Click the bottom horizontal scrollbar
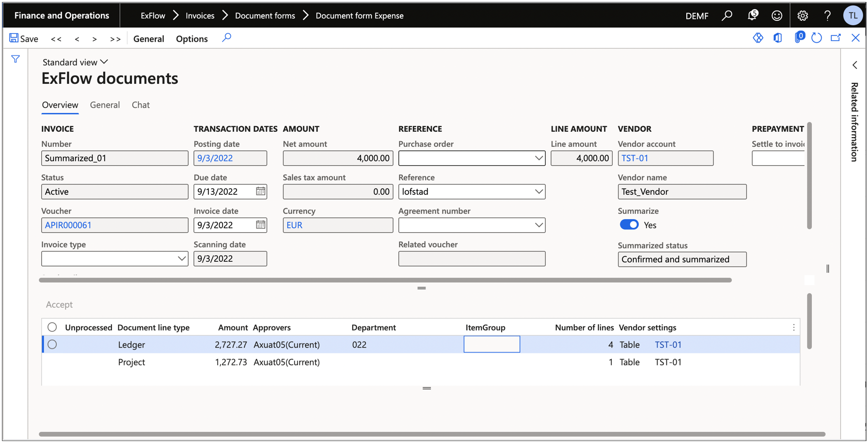868x443 pixels. (432, 434)
